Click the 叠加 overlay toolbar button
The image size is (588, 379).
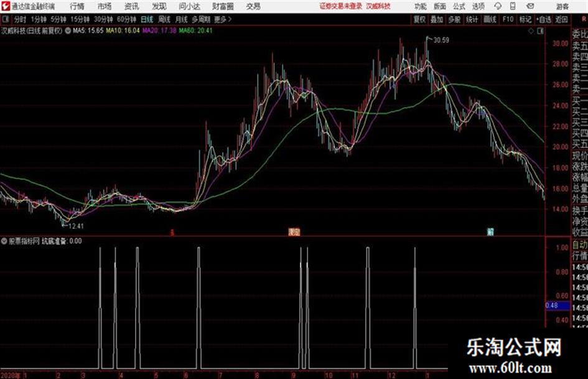437,19
